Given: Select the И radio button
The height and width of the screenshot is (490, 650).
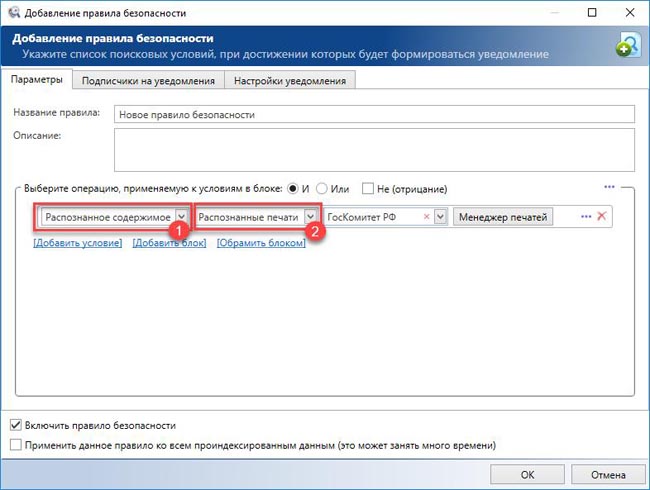Looking at the screenshot, I should pyautogui.click(x=293, y=189).
